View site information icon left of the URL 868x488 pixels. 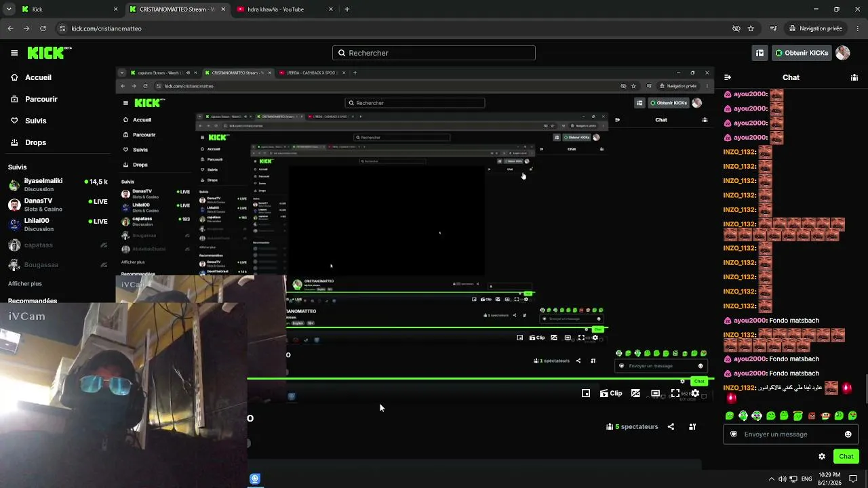click(x=62, y=28)
